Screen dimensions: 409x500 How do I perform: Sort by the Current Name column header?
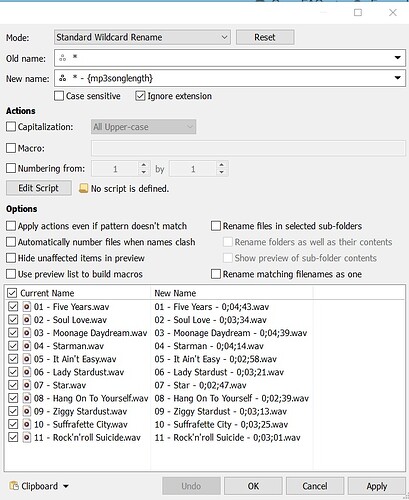click(47, 293)
